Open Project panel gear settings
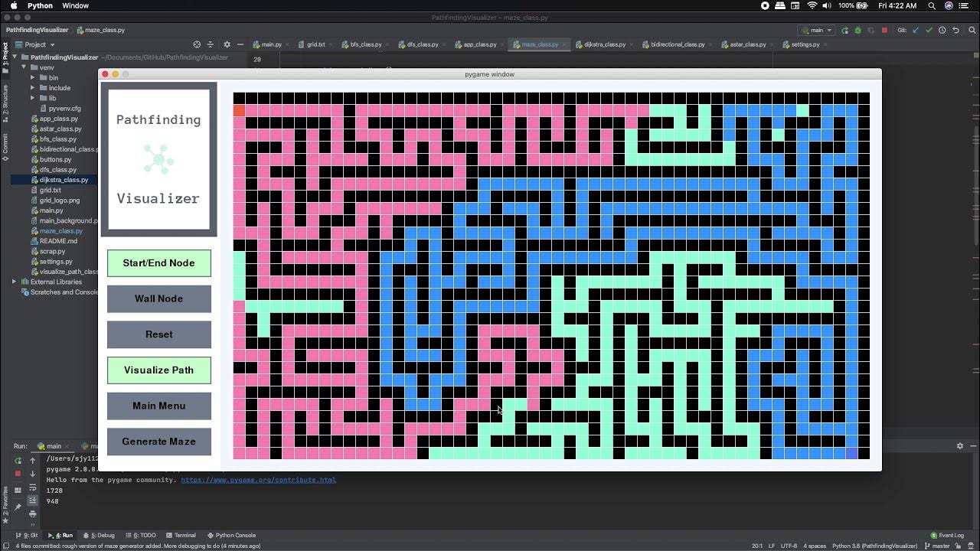This screenshot has height=551, width=980. pos(227,44)
